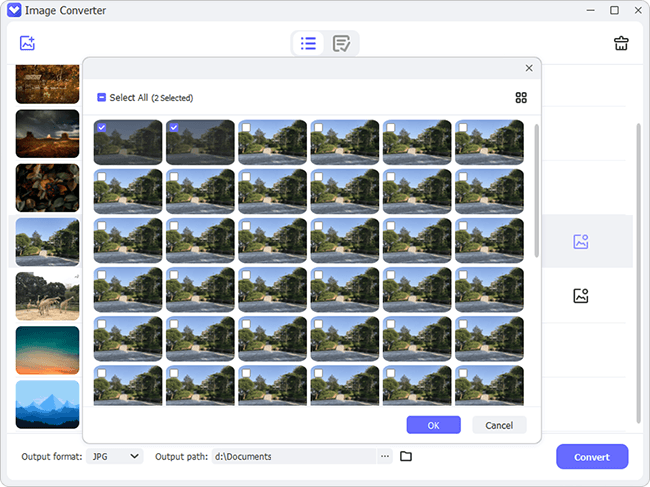Select the desert mesa storm thumbnail
Image resolution: width=650 pixels, height=487 pixels.
point(47,134)
